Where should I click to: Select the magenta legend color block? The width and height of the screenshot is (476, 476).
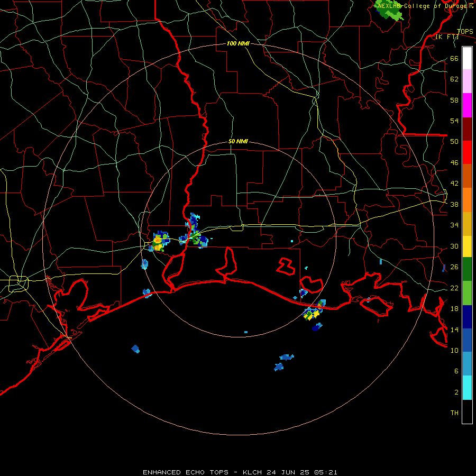coord(467,105)
